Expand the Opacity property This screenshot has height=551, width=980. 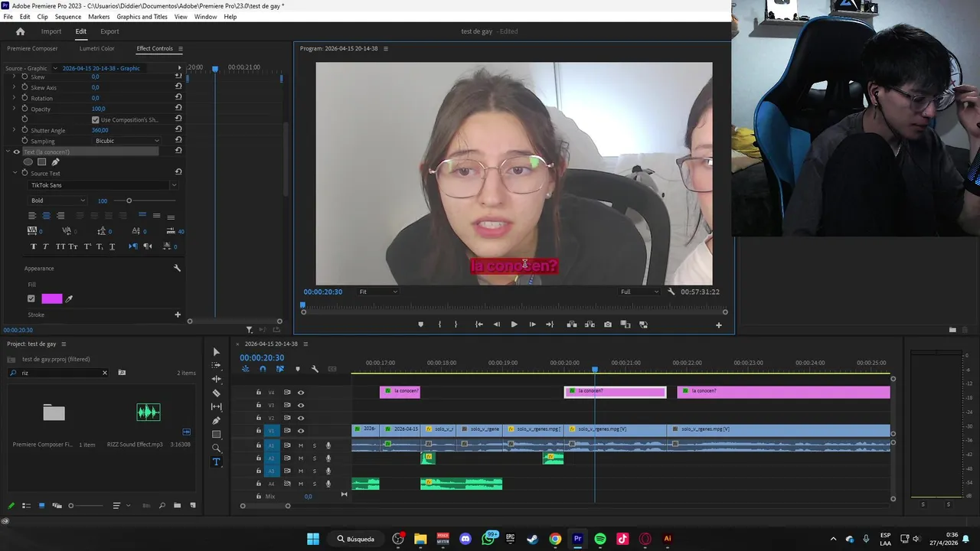click(x=14, y=109)
